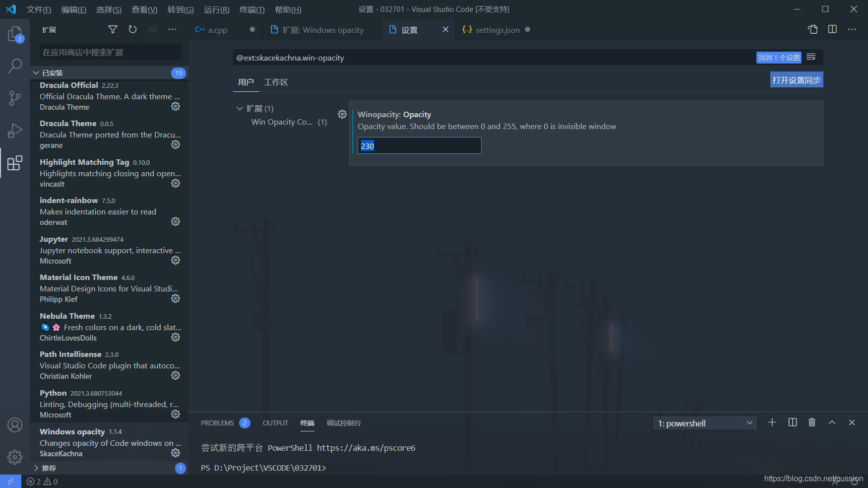This screenshot has height=488, width=868.
Task: Clear settings search input icon
Action: 811,57
